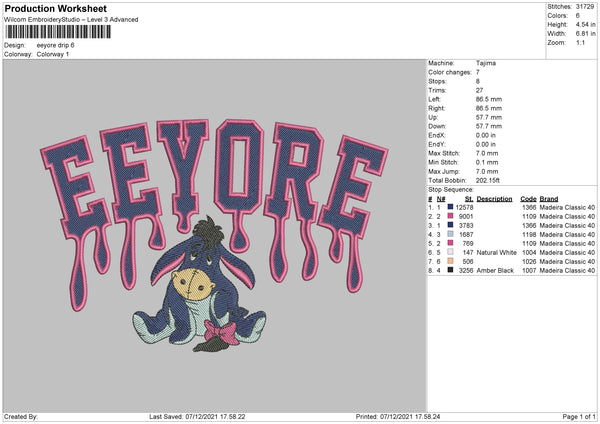
Task: Click 'Printed: 07/12/2021 17.58.24' footer text
Action: click(x=398, y=416)
